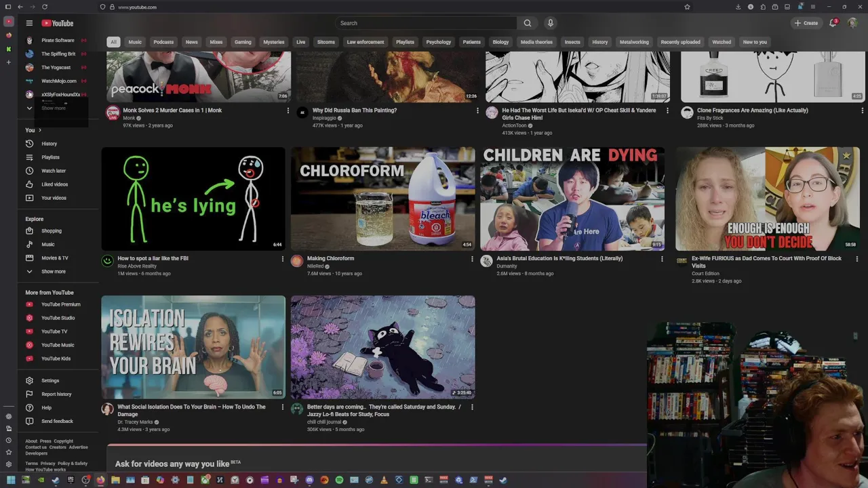Play the he's lying thumbnail
This screenshot has height=488, width=868.
193,199
